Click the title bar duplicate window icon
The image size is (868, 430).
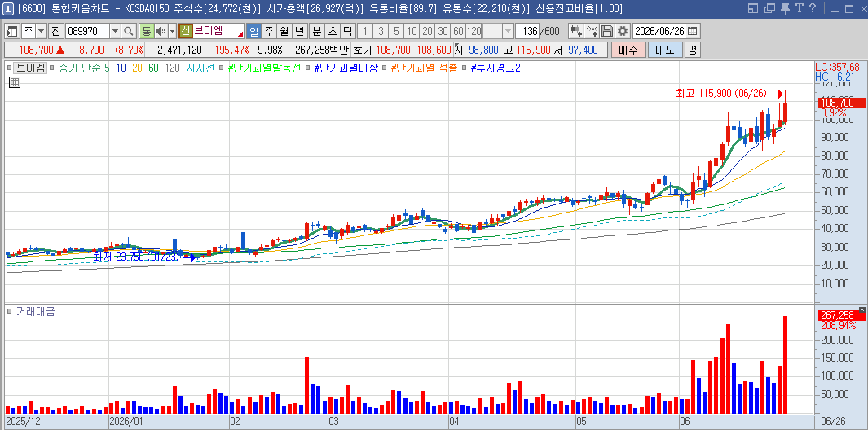coord(769,8)
